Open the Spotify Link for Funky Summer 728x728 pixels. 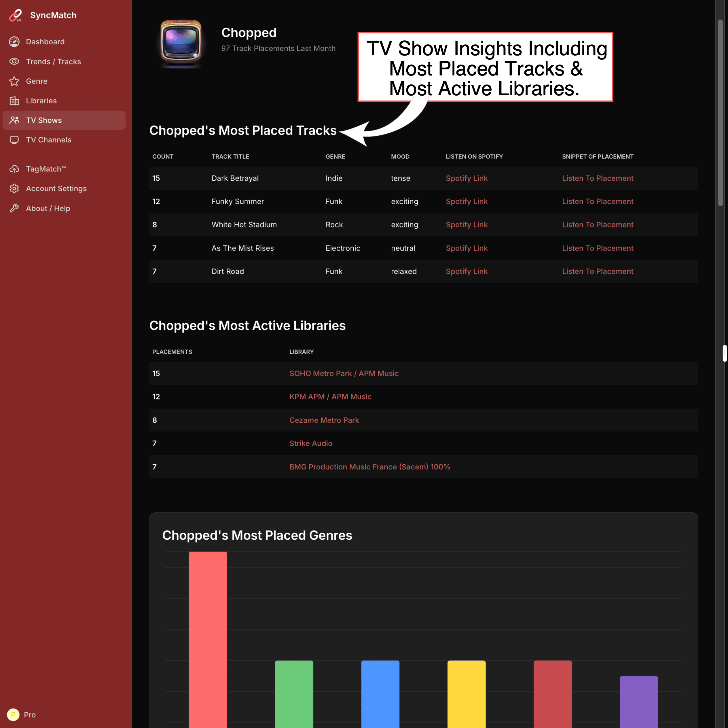coord(467,202)
